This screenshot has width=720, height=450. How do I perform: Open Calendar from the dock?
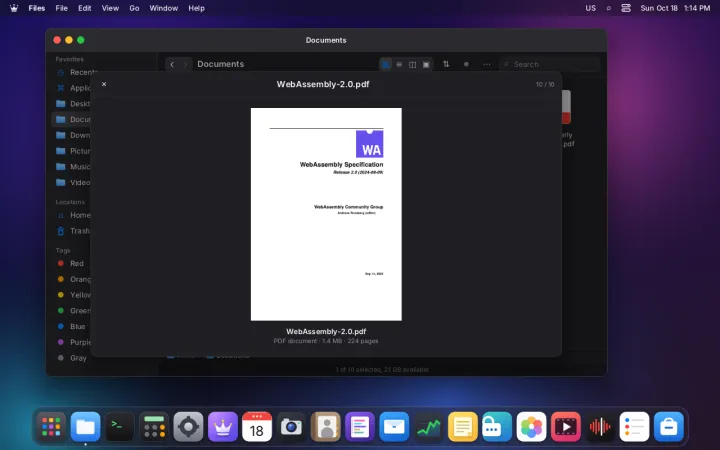pos(257,427)
